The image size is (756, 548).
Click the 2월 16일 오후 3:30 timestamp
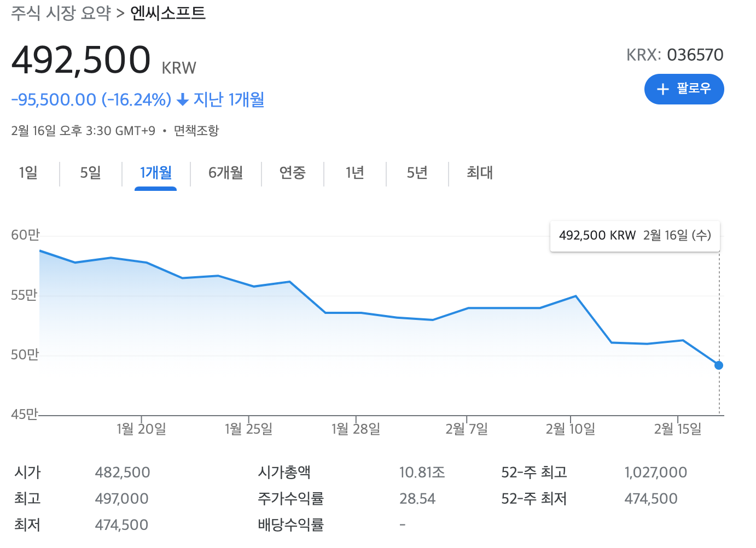click(x=83, y=131)
